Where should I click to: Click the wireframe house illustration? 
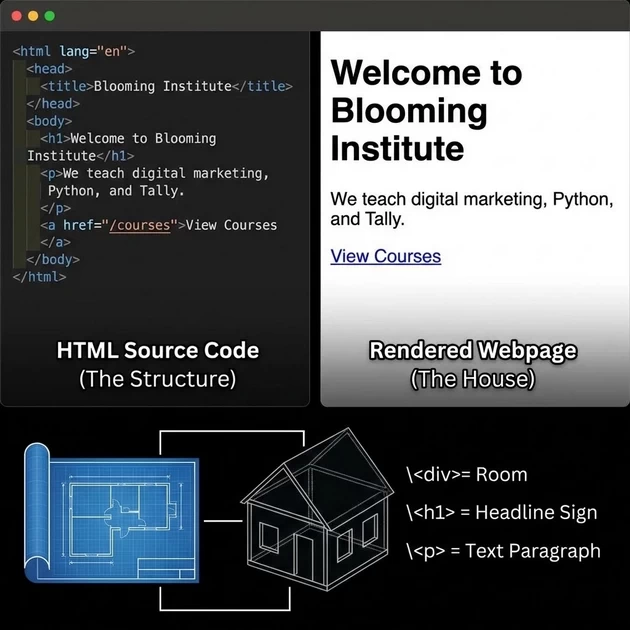pos(317,509)
